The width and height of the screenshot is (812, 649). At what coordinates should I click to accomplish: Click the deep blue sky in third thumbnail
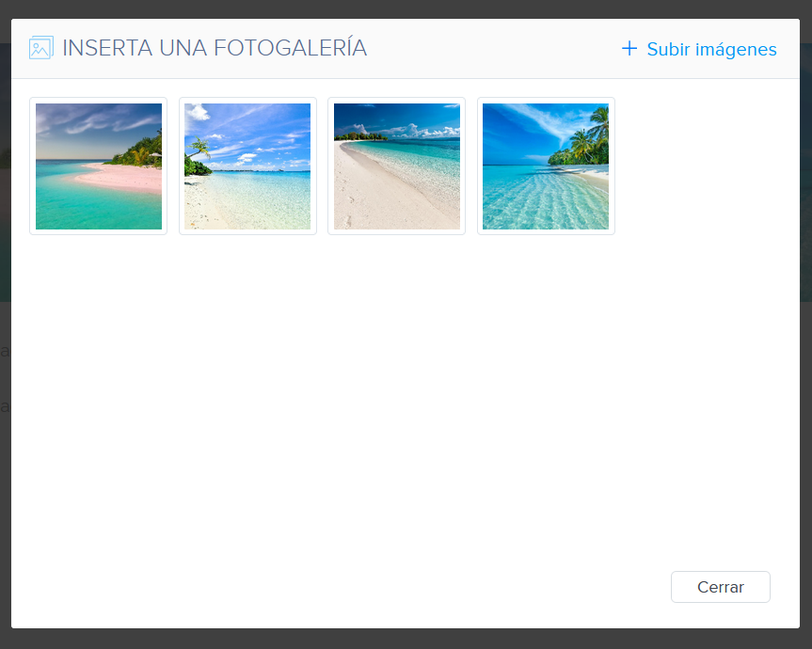pos(395,113)
